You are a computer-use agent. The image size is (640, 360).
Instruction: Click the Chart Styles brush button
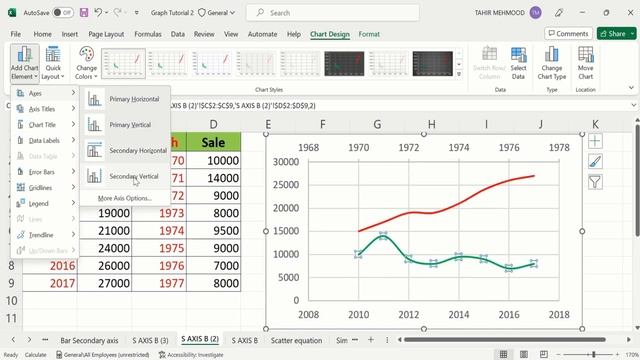pos(595,162)
